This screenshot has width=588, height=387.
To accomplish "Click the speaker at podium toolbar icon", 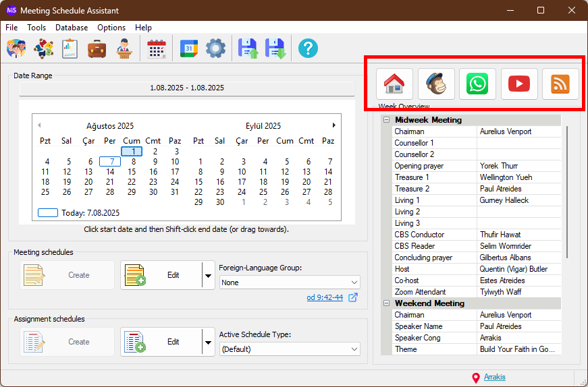I will coord(123,49).
